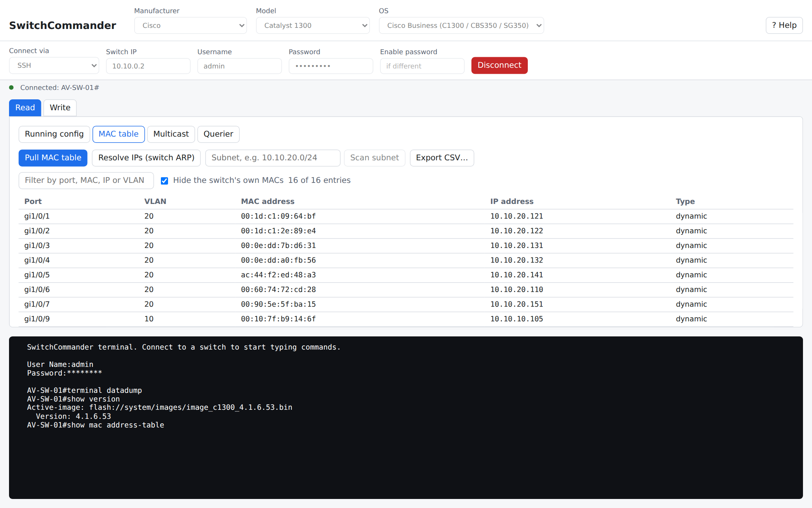Select MAC 00:90:5e:5f:ba:15
Viewport: 812px width, 508px height.
click(x=278, y=304)
